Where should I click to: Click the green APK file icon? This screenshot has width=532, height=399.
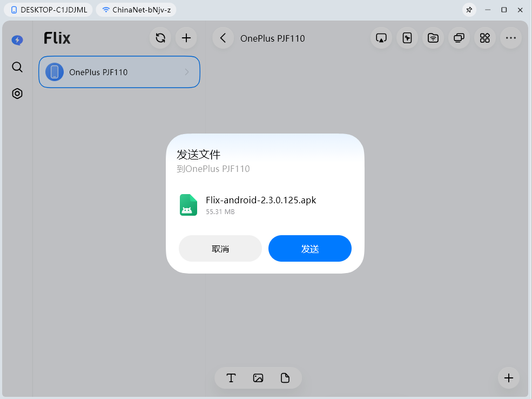(188, 205)
